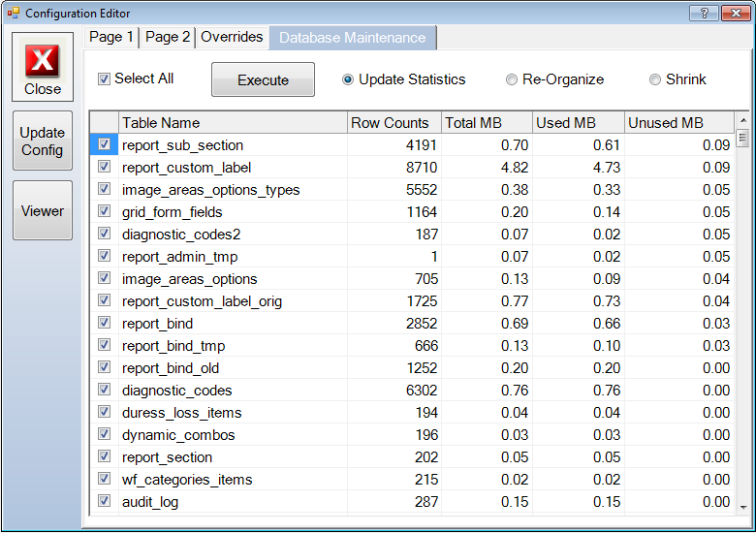
Task: Click the Update Config button
Action: pyautogui.click(x=43, y=141)
